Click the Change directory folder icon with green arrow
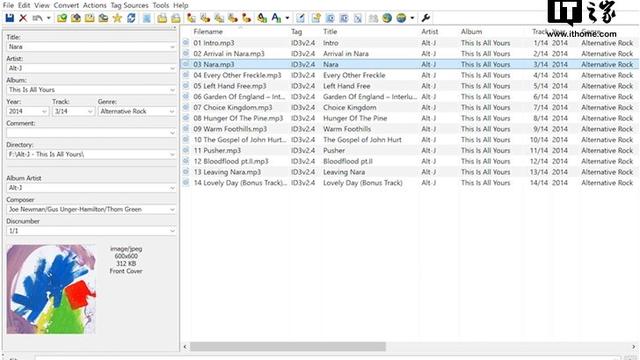 (x=62, y=18)
